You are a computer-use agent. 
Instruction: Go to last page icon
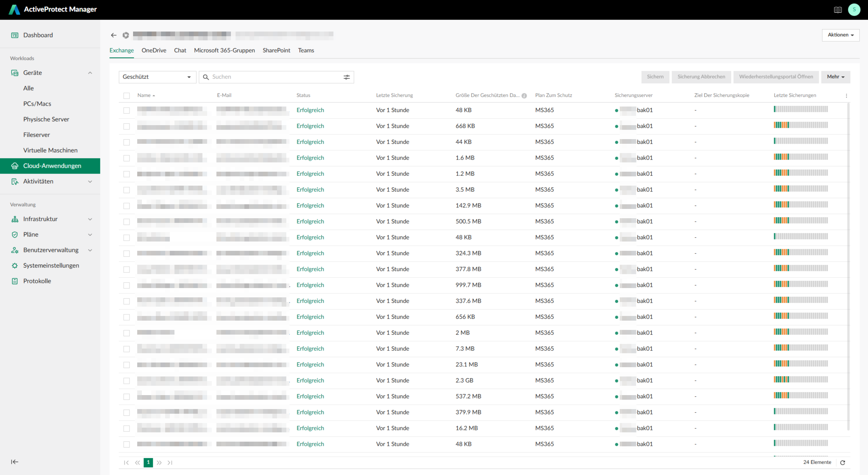(x=170, y=463)
